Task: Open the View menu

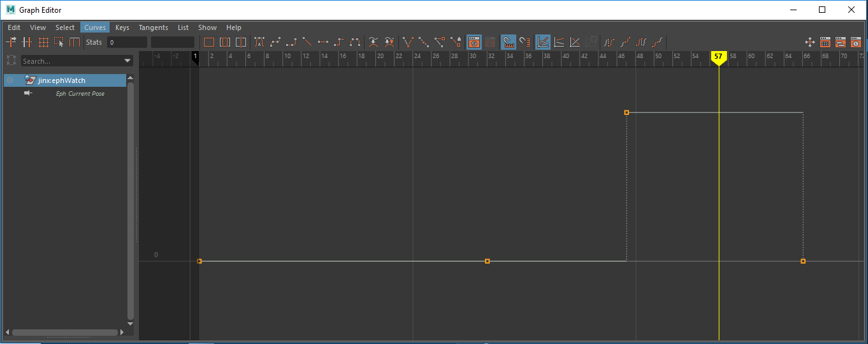Action: (38, 27)
